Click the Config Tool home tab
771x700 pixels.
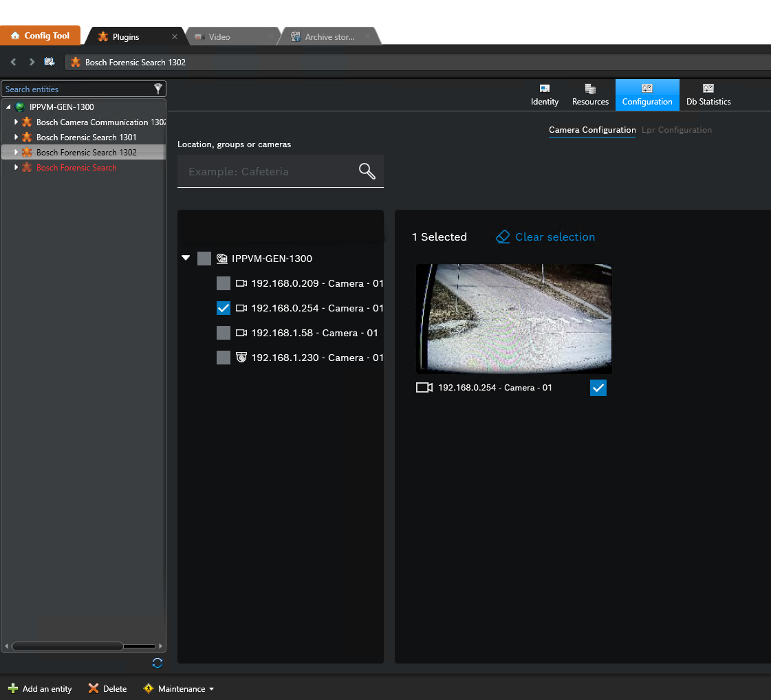click(41, 36)
